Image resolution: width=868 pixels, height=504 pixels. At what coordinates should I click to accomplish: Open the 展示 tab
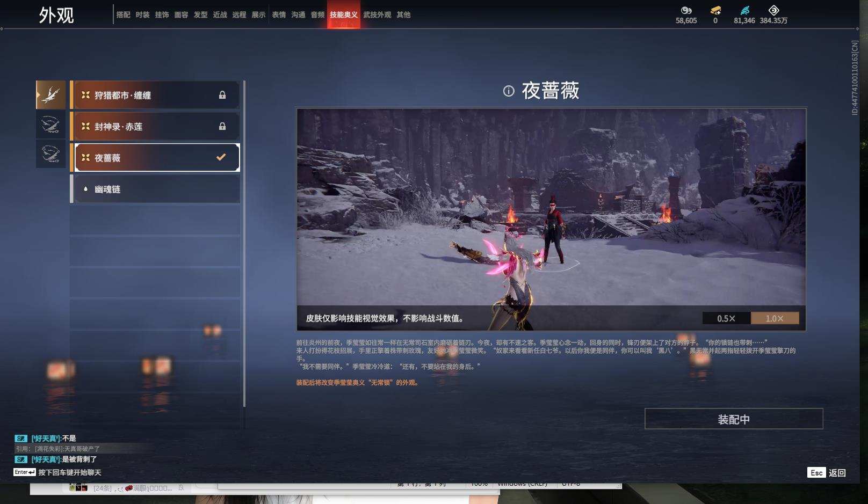pos(258,15)
